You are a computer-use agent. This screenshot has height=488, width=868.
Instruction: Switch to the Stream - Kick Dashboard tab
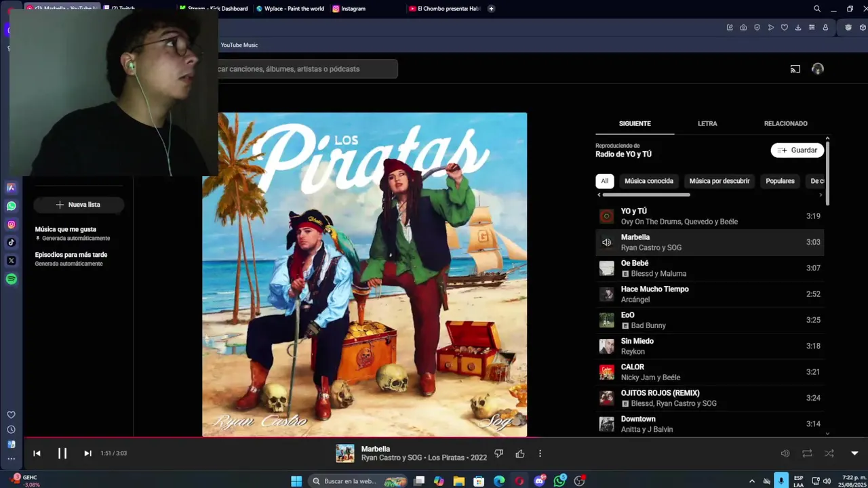pos(214,9)
